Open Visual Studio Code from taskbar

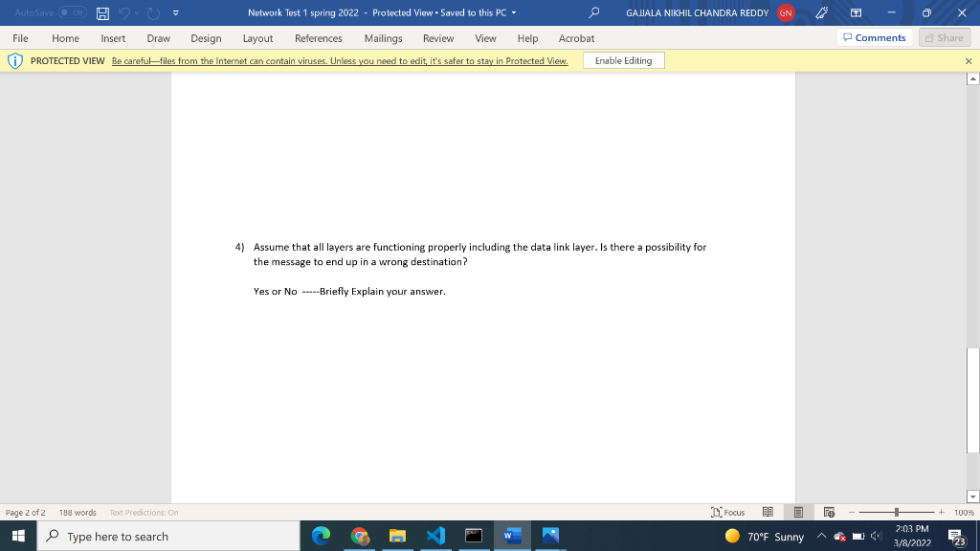tap(435, 536)
